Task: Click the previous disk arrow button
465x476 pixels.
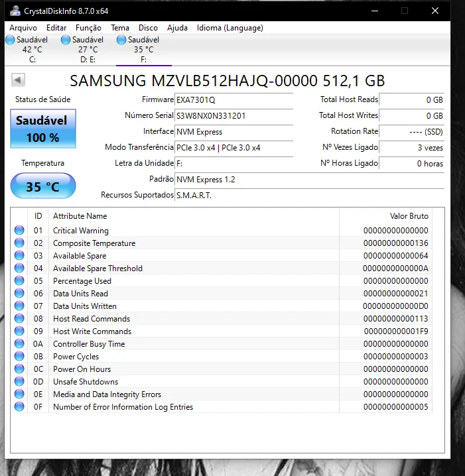Action: click(x=18, y=80)
